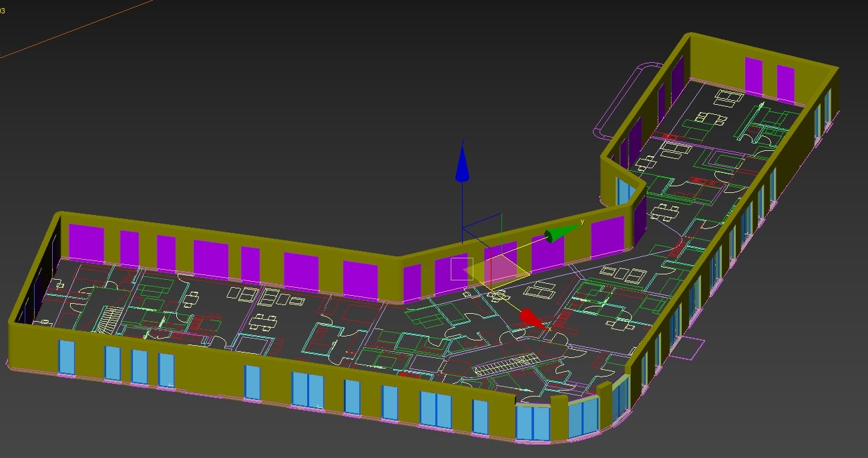Image resolution: width=868 pixels, height=458 pixels.
Task: Select the white staircase at the plan's left end
Action: click(107, 320)
